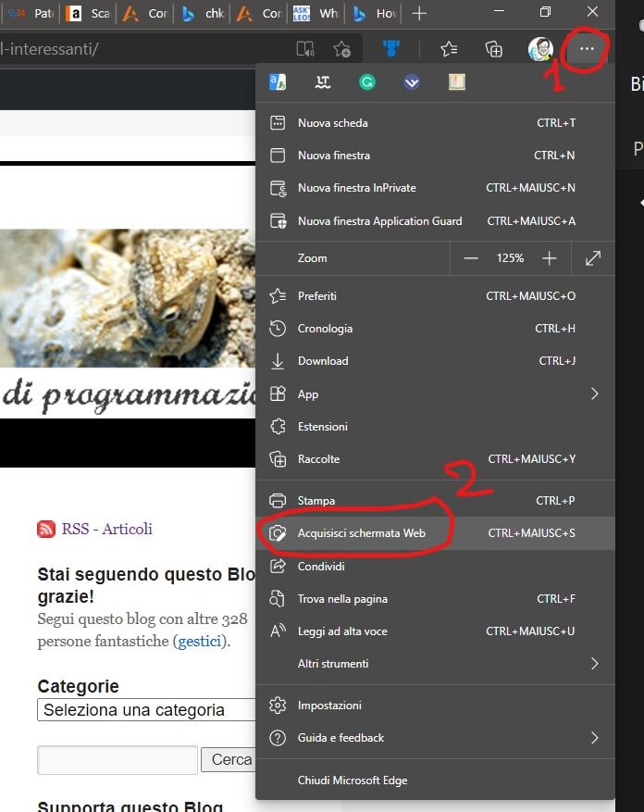
Task: Choose Nuova finestra InPrivate
Action: click(x=356, y=188)
